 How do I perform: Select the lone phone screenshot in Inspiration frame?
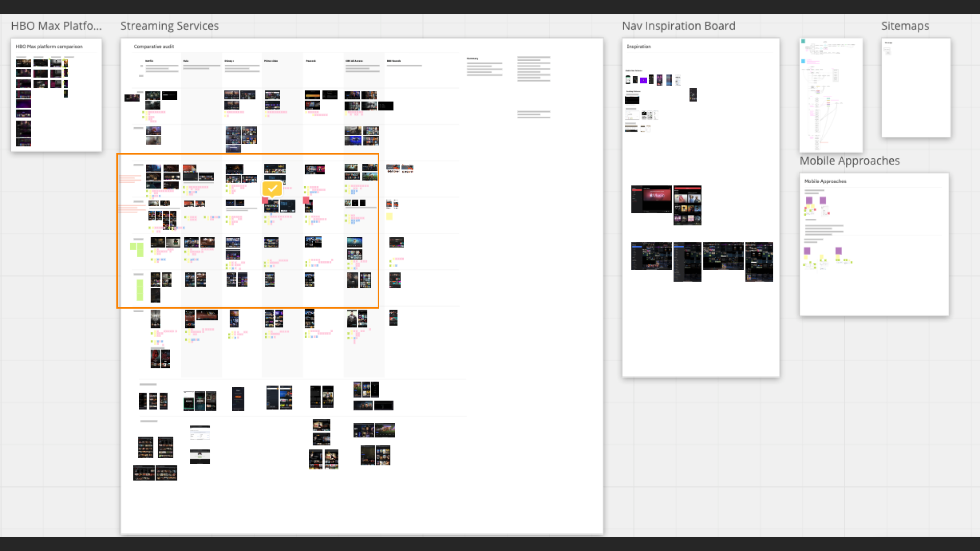pyautogui.click(x=693, y=95)
